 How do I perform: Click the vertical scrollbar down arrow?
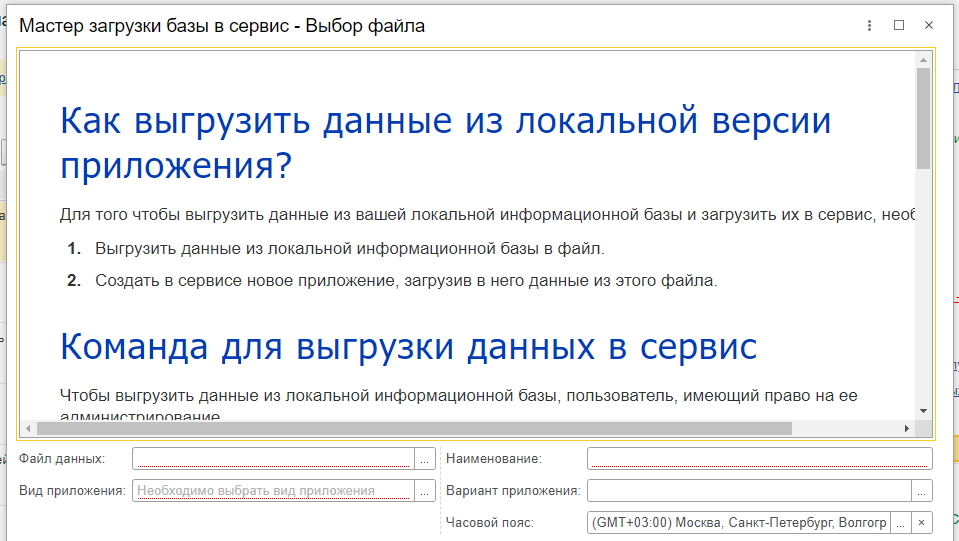click(x=923, y=410)
